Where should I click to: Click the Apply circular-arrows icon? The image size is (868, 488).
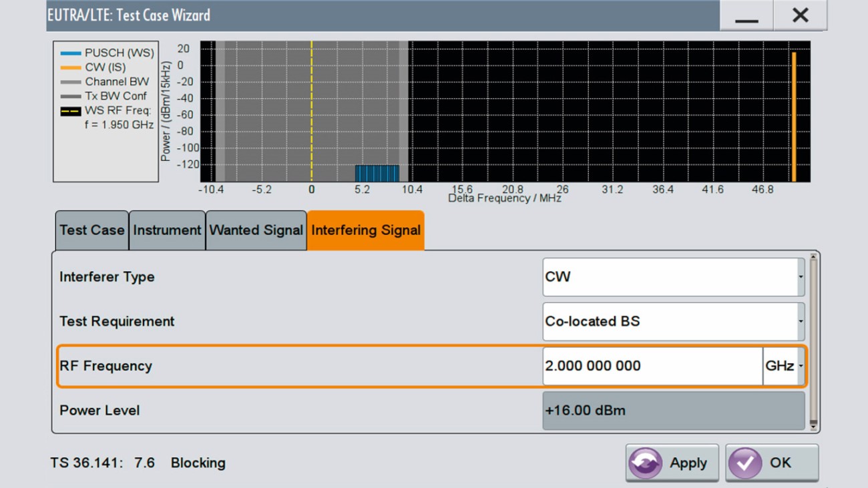click(644, 463)
